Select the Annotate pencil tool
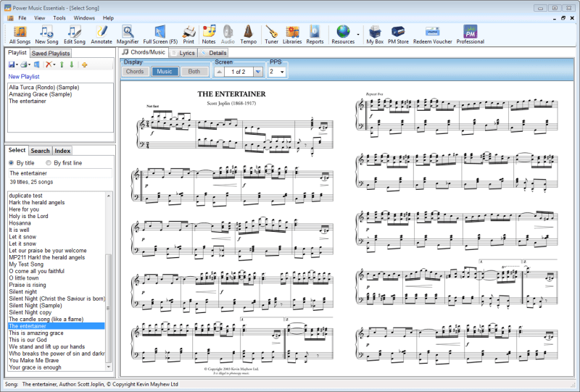This screenshot has width=580, height=392. click(x=101, y=33)
